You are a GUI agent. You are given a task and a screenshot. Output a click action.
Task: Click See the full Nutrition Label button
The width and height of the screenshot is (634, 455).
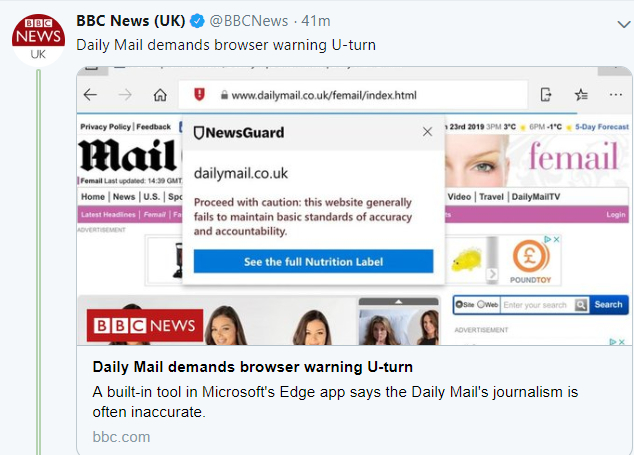pyautogui.click(x=313, y=262)
